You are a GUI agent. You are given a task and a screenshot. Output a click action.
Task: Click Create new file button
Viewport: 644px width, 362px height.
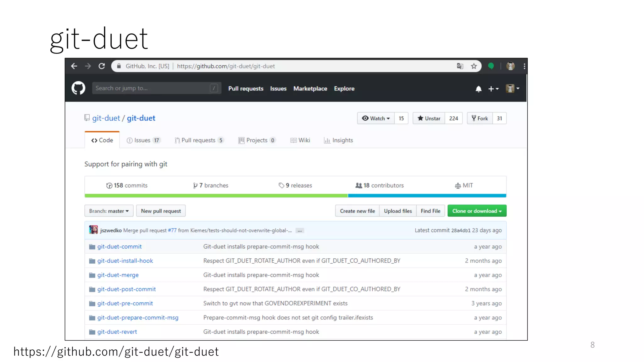pos(358,211)
